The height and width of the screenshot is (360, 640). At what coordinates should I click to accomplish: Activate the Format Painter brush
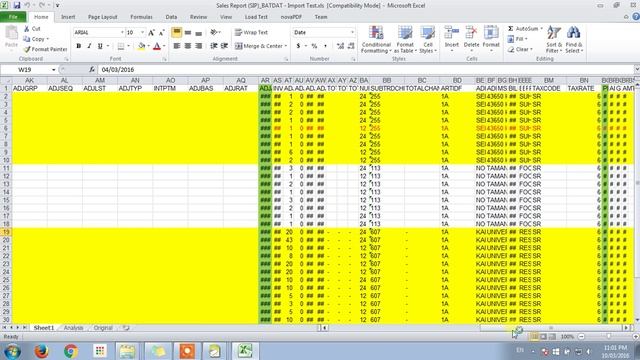click(27, 49)
